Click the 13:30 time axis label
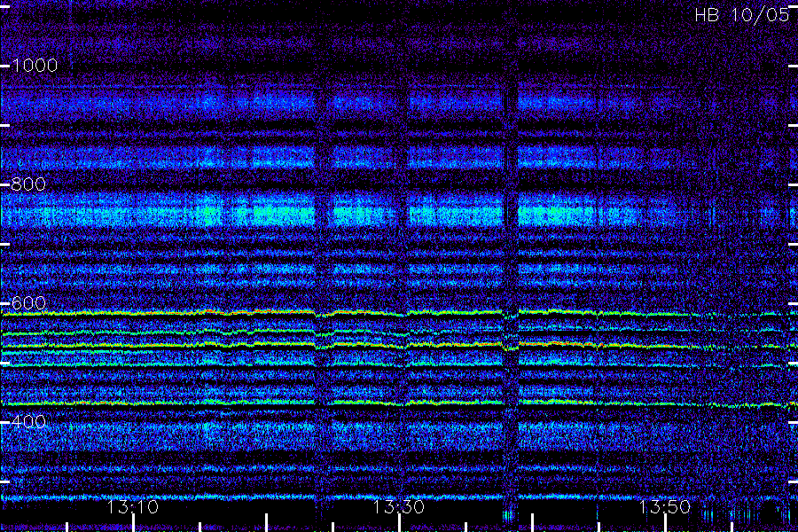798x532 pixels. click(398, 506)
